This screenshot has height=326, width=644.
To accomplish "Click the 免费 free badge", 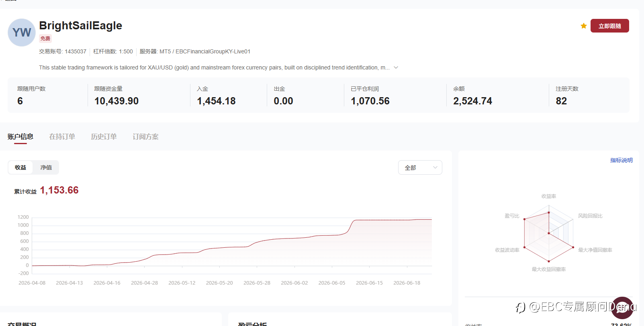I will 45,39.
